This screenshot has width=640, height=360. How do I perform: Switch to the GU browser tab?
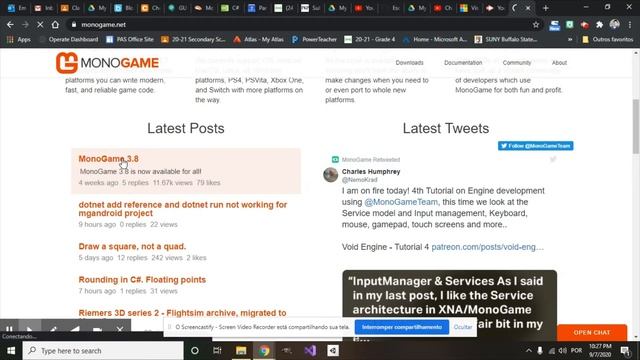click(x=177, y=8)
